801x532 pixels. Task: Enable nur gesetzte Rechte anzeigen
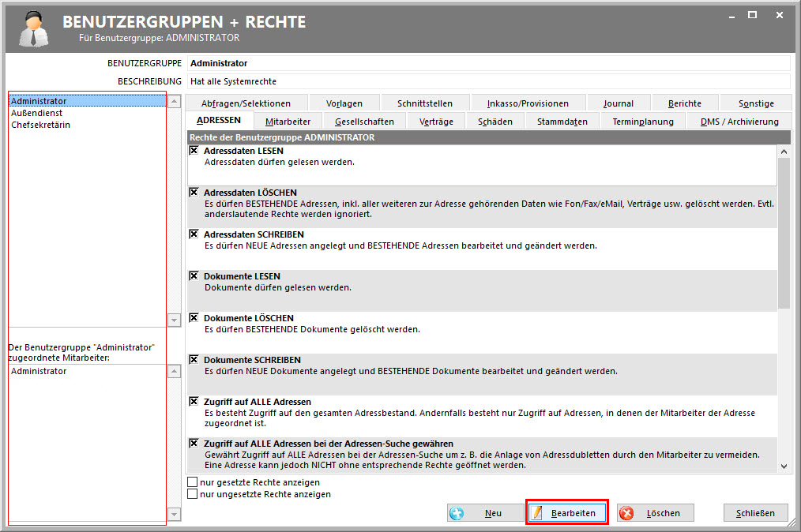tap(193, 482)
